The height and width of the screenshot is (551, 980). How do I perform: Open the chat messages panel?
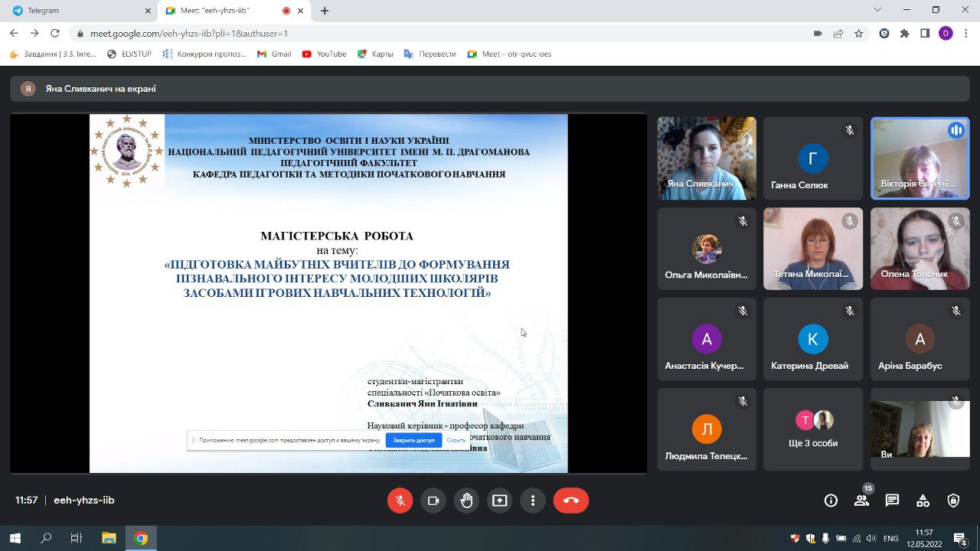[892, 500]
